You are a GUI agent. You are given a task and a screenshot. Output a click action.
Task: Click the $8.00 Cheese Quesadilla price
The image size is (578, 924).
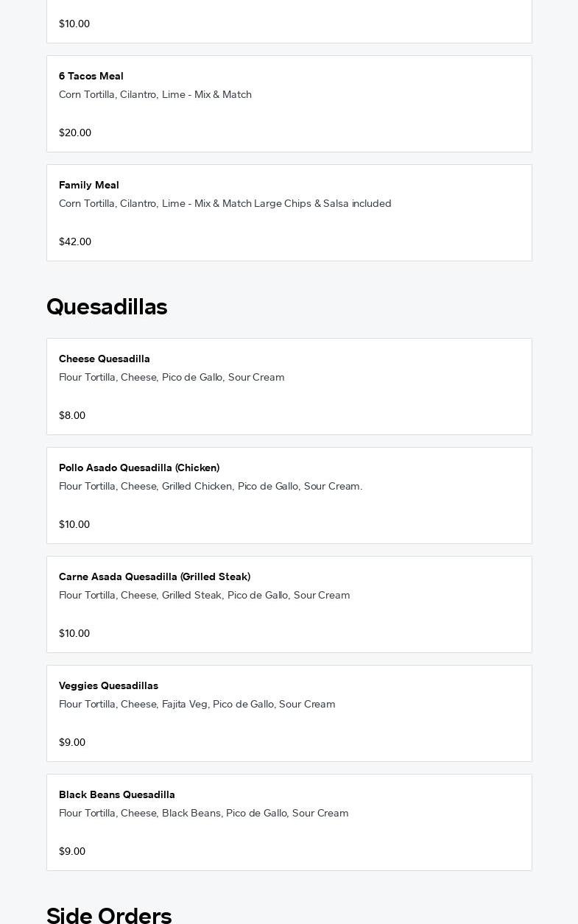pyautogui.click(x=72, y=416)
